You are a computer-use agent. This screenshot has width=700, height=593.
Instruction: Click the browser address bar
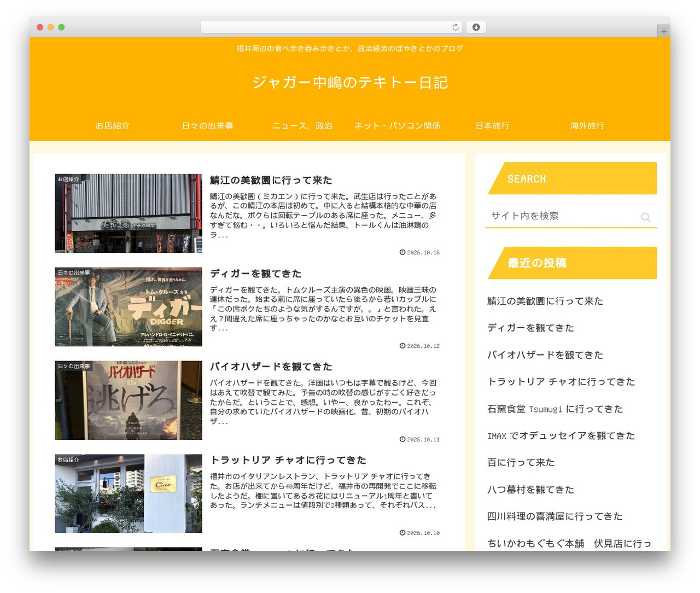331,27
